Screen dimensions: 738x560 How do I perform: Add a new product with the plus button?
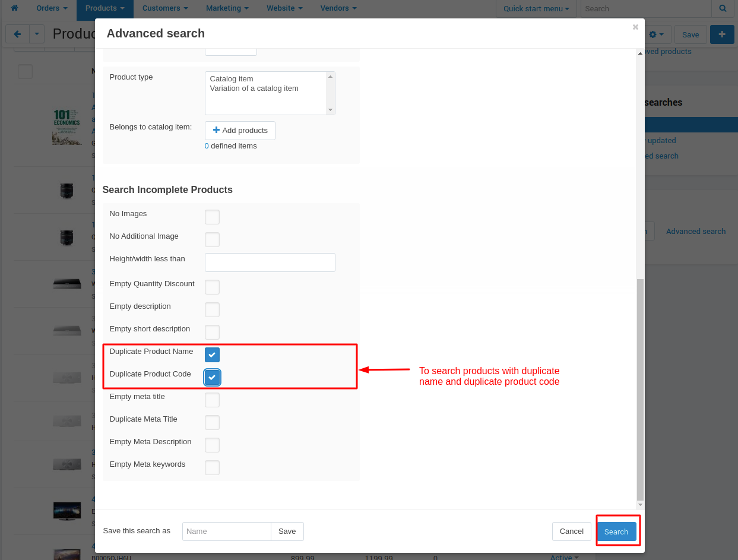[x=722, y=34]
